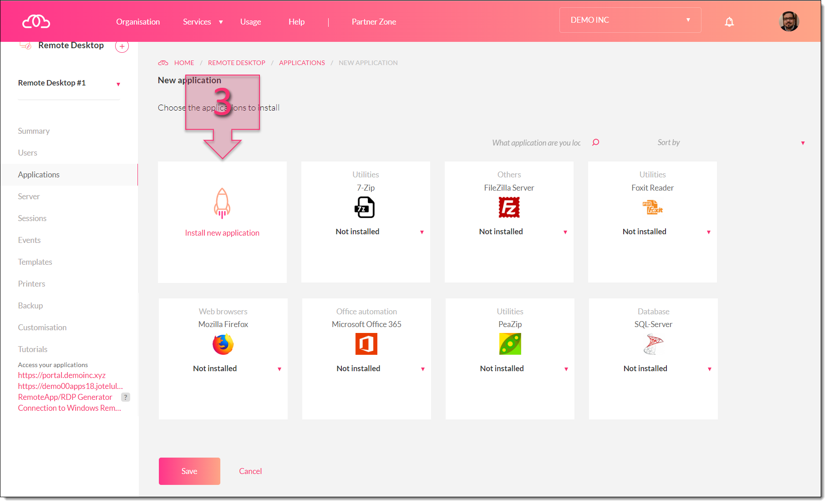Screen dimensions: 828x504
Task: Expand the DEMO INC organisation dropdown
Action: pyautogui.click(x=630, y=20)
